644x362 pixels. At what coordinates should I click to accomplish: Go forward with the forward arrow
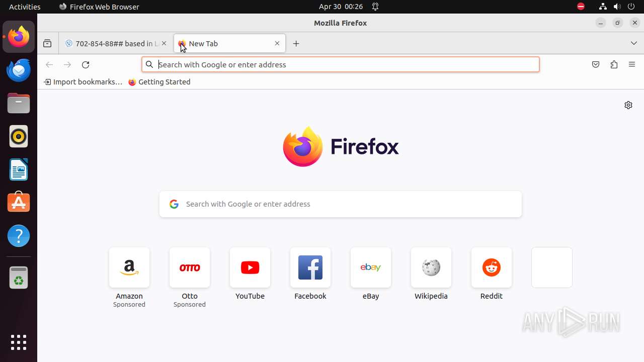tap(67, 64)
